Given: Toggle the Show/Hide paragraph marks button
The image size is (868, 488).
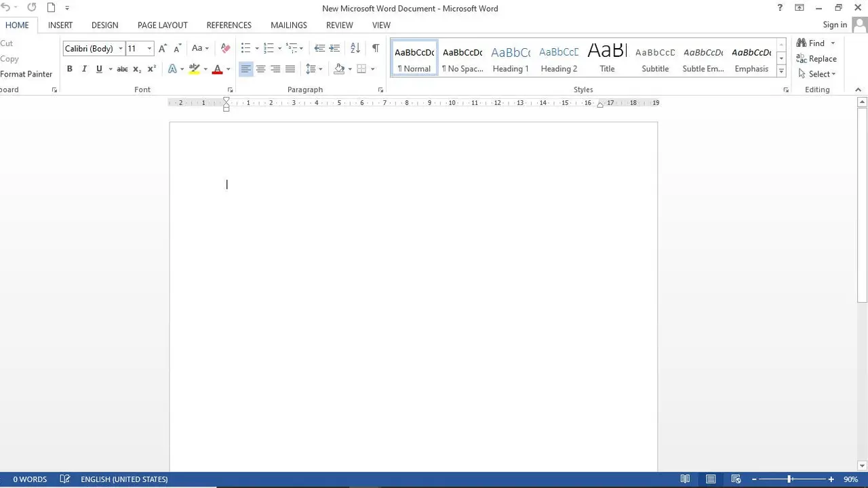Looking at the screenshot, I should click(x=376, y=48).
